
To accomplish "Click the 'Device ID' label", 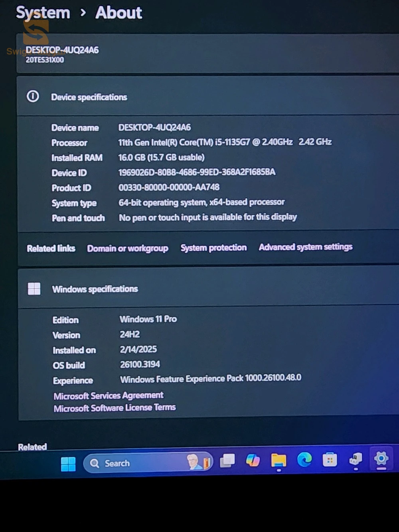I will (x=69, y=173).
